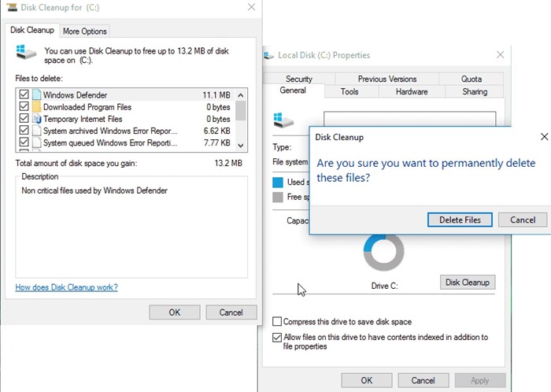Click the Temporary Internet Files icon

click(x=36, y=118)
